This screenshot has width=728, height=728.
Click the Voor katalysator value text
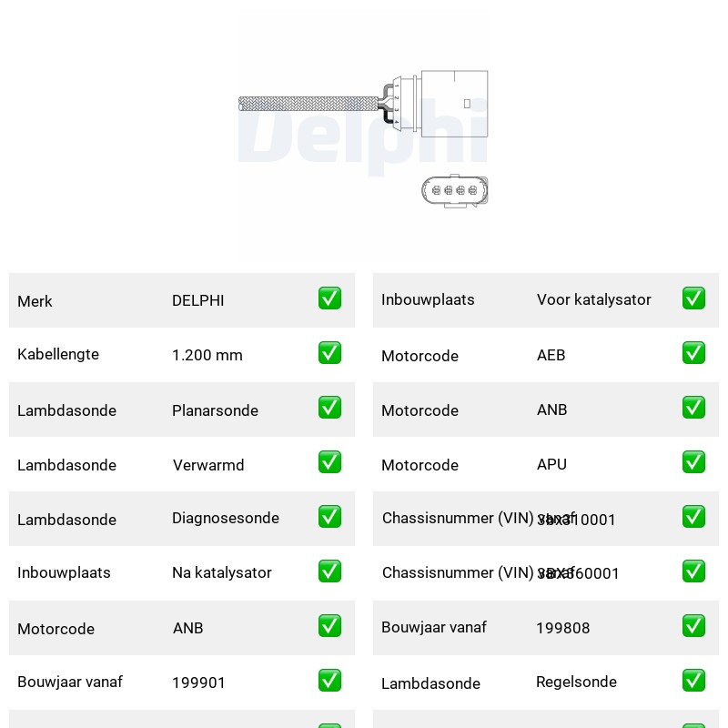[594, 299]
